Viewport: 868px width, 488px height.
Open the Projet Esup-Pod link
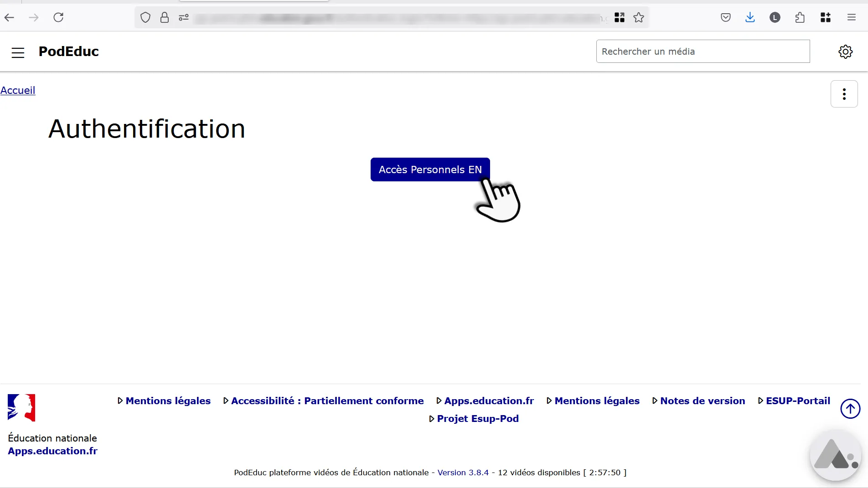tap(478, 419)
